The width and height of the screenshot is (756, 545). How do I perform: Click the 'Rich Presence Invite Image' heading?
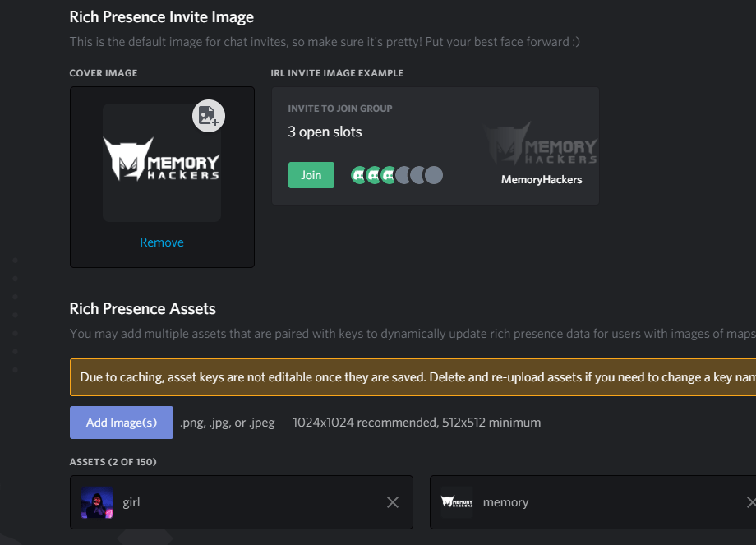(x=162, y=17)
